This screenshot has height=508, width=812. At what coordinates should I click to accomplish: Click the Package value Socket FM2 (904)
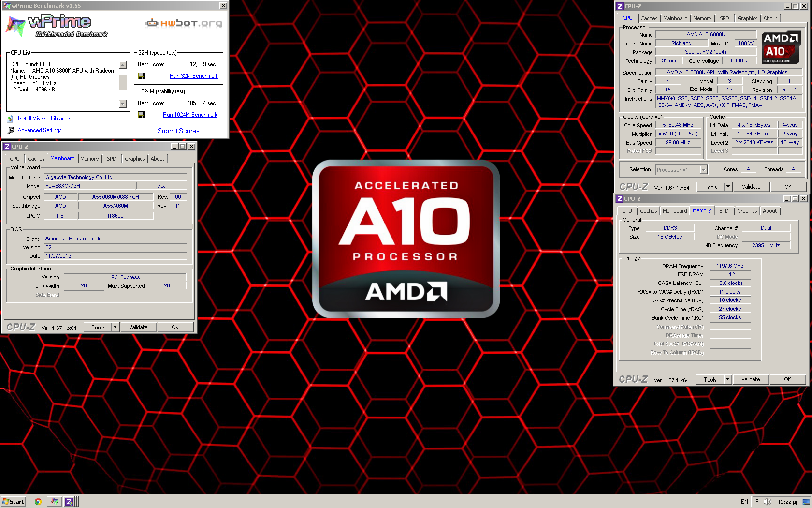pos(706,52)
